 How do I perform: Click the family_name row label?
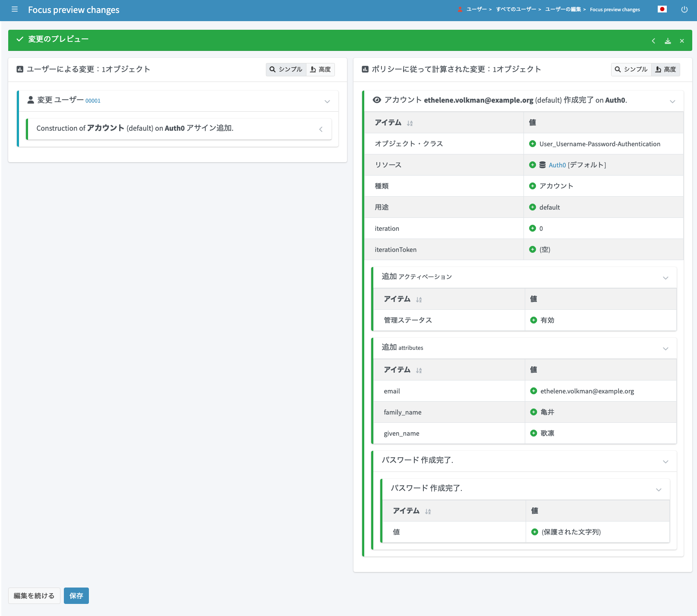pos(403,412)
